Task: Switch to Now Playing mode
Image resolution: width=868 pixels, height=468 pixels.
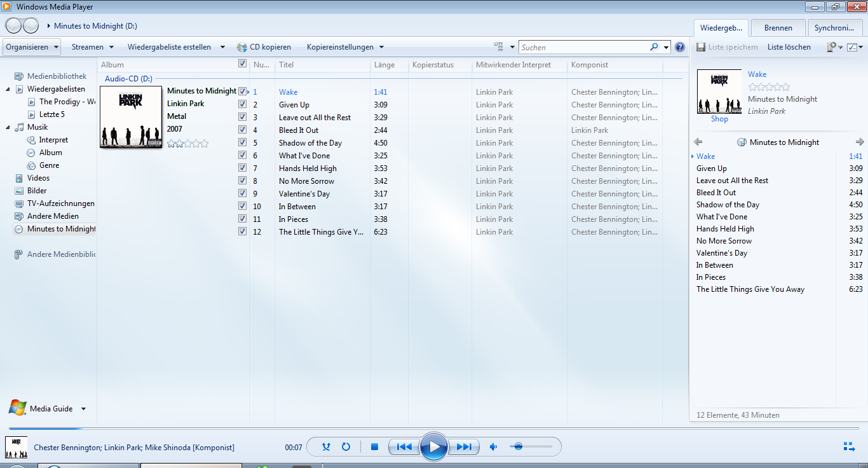Action: point(849,446)
